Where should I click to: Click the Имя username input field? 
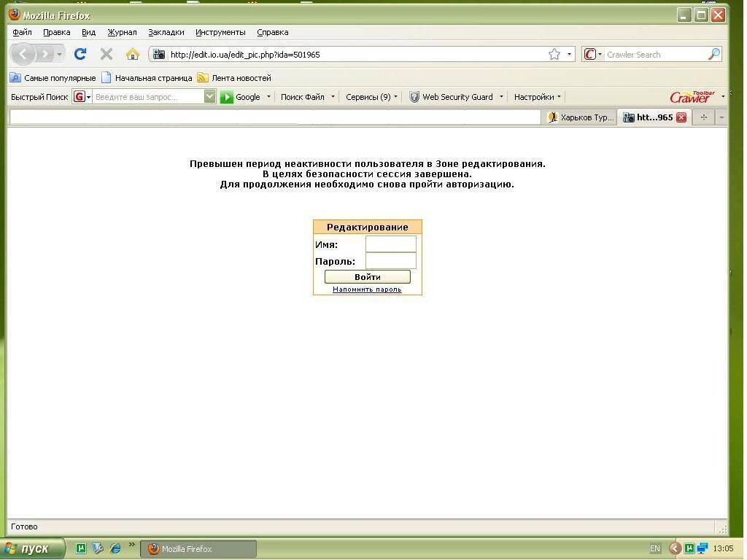pos(390,244)
